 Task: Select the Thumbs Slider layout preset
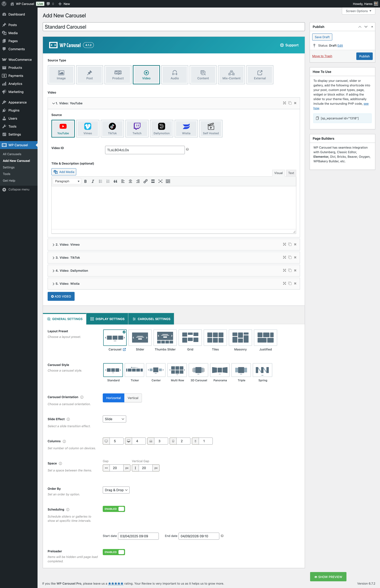click(165, 337)
